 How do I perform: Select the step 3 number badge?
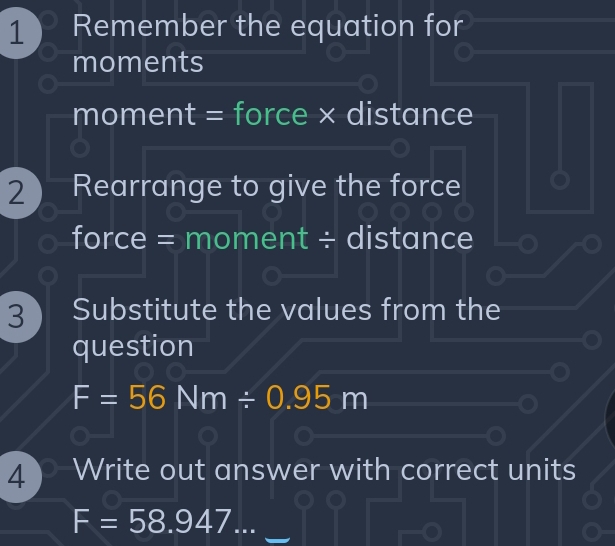(16, 318)
